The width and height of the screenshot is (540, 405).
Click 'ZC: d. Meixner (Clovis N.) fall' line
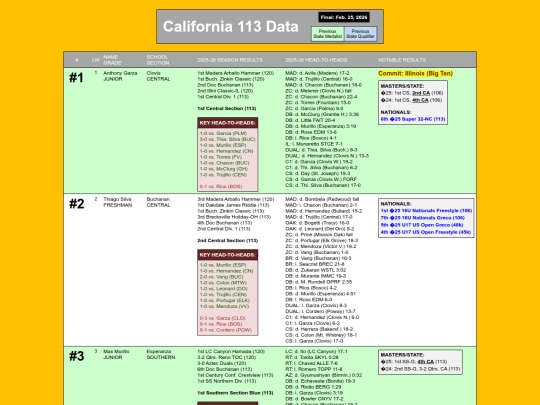[318, 91]
